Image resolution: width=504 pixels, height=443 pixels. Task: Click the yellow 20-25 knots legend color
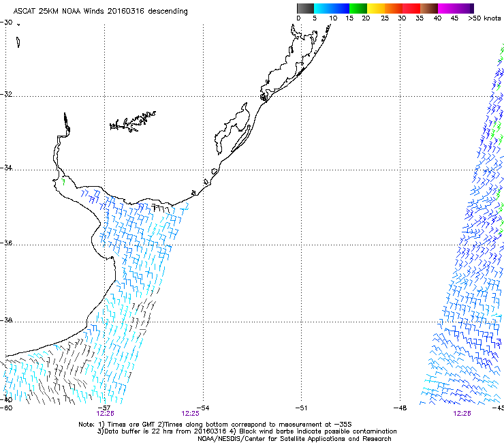(376, 8)
